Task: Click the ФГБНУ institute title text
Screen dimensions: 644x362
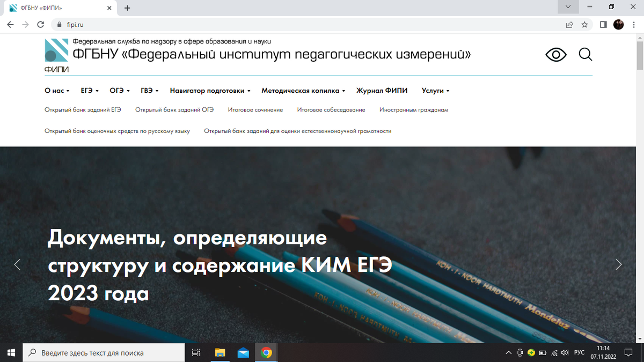Action: coord(272,54)
